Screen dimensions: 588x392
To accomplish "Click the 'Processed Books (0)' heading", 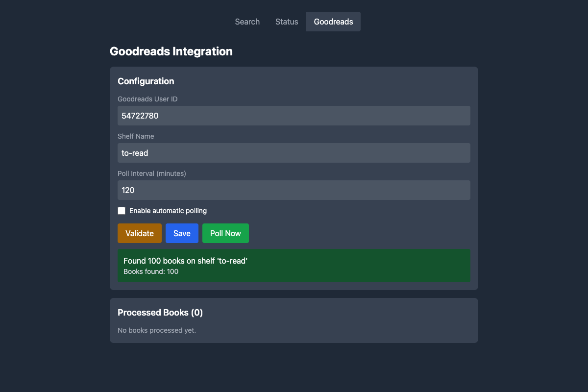I will pos(160,313).
